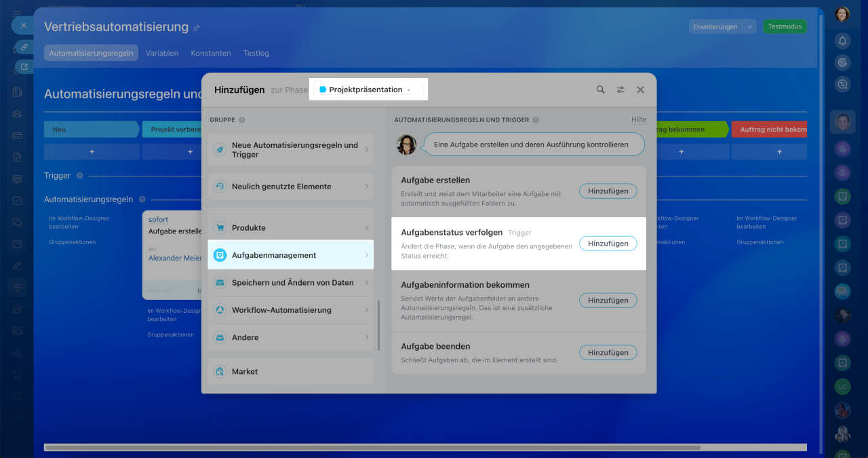The width and height of the screenshot is (868, 458).
Task: Open chat search icon in right sidebar
Action: (x=842, y=84)
